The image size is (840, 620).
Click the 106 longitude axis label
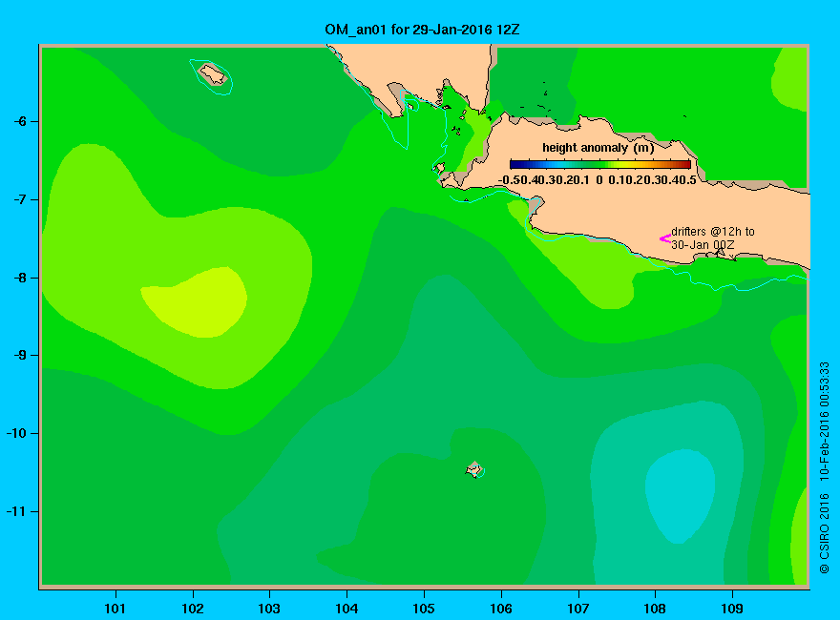(501, 609)
